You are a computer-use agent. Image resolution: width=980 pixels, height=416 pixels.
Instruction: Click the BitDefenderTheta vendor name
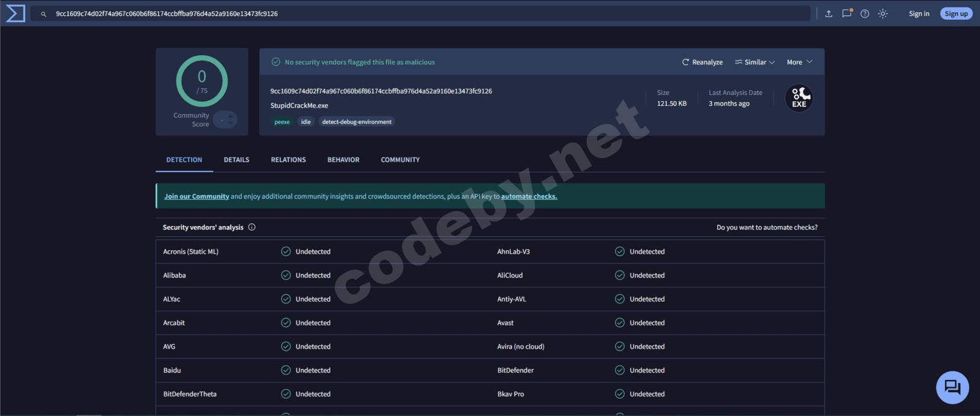(x=190, y=395)
